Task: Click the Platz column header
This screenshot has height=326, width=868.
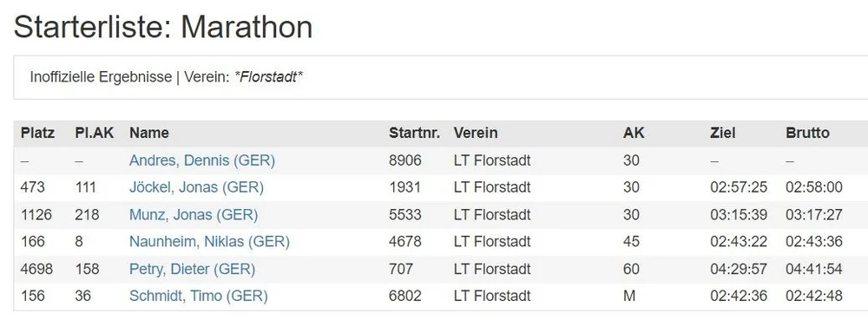Action: (37, 134)
